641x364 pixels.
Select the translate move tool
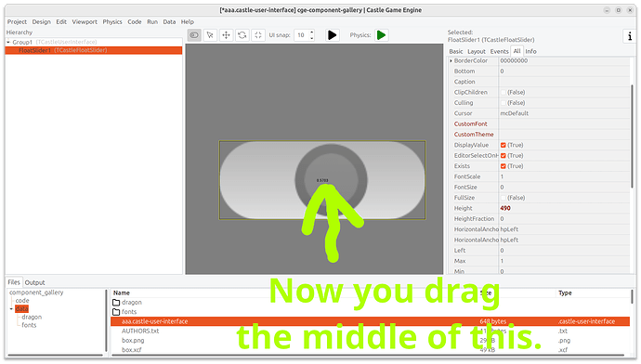coord(226,35)
